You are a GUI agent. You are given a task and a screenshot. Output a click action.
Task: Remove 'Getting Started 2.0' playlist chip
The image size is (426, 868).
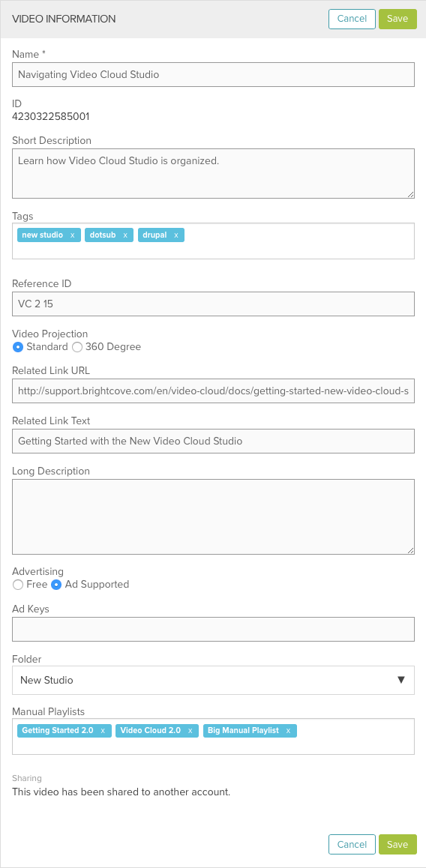click(103, 731)
